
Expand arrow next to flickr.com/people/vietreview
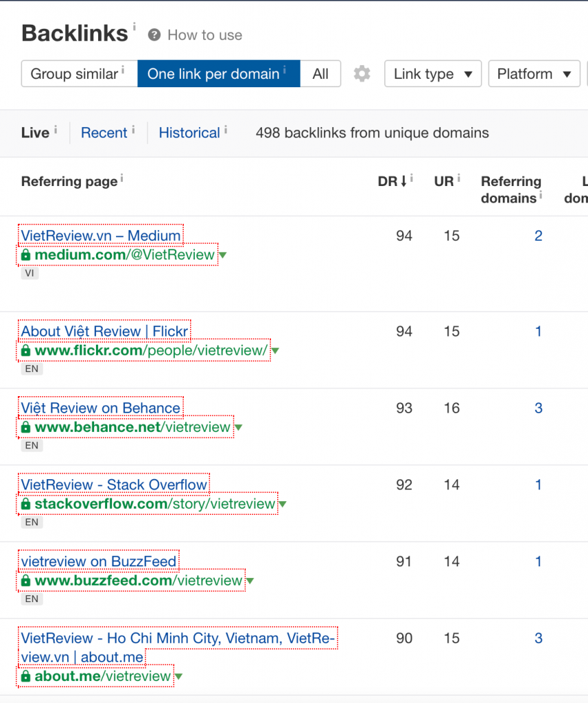click(275, 351)
